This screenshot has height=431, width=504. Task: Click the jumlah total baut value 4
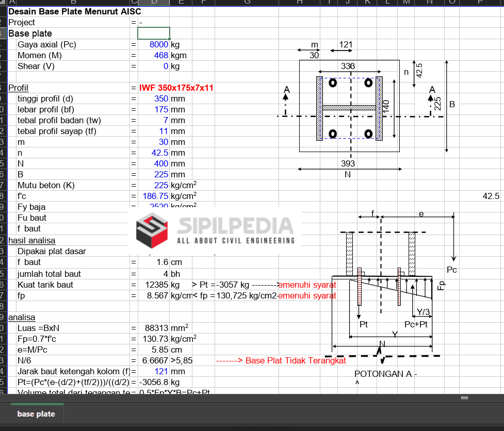click(x=154, y=274)
